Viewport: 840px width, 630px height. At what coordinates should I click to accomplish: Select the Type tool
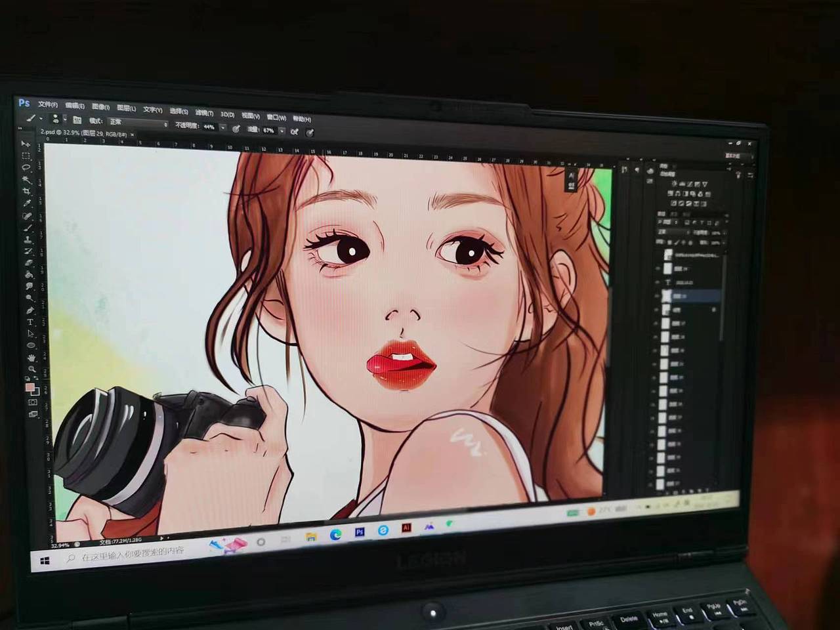30,322
